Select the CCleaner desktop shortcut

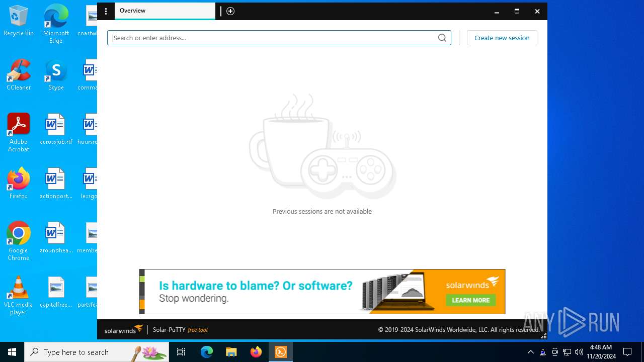(x=19, y=75)
